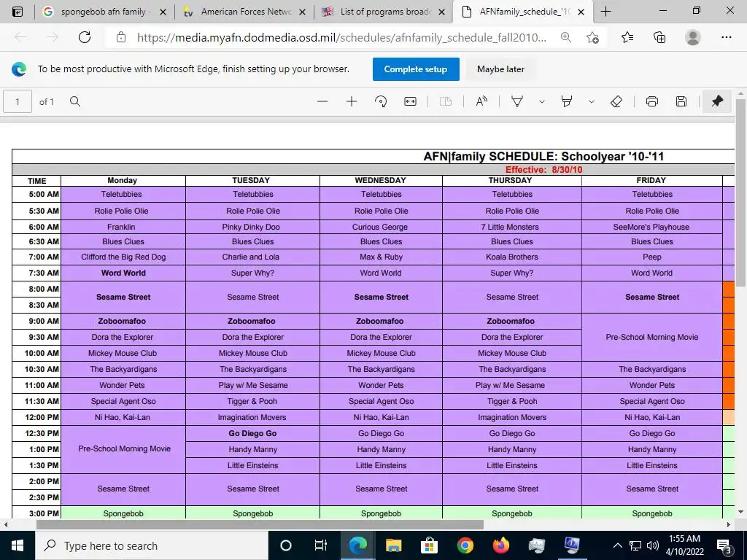Click the taskbar search box
Image resolution: width=747 pixels, height=560 pixels.
[152, 545]
